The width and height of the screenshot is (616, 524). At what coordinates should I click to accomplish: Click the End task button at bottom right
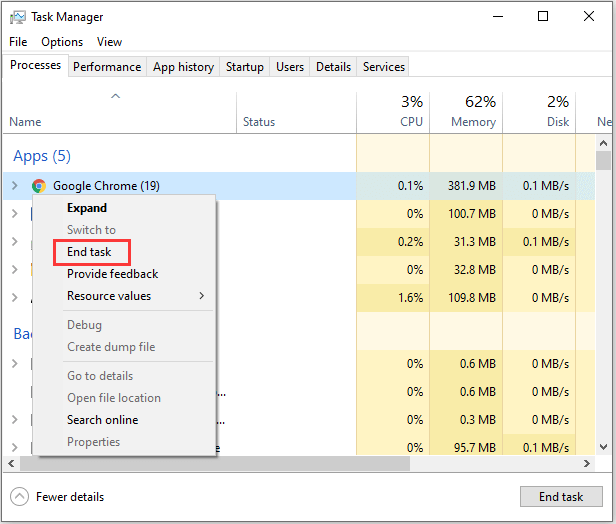561,497
